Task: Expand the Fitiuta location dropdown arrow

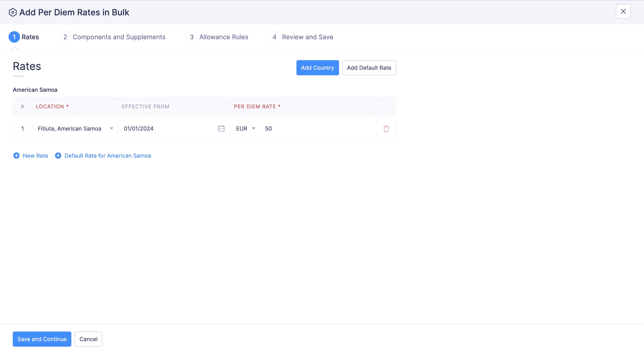Action: point(112,128)
